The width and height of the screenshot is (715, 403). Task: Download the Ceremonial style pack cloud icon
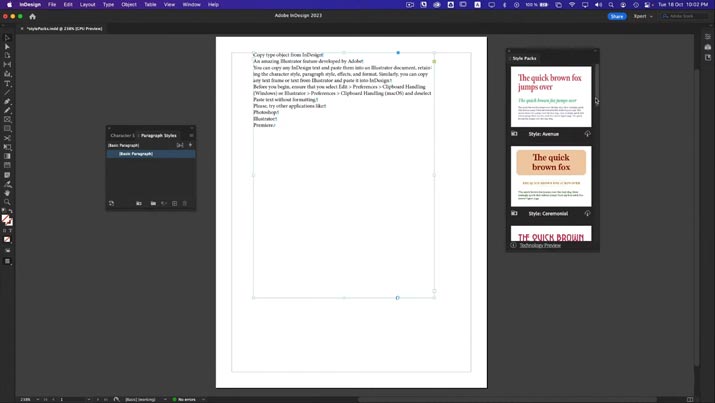[x=587, y=213]
